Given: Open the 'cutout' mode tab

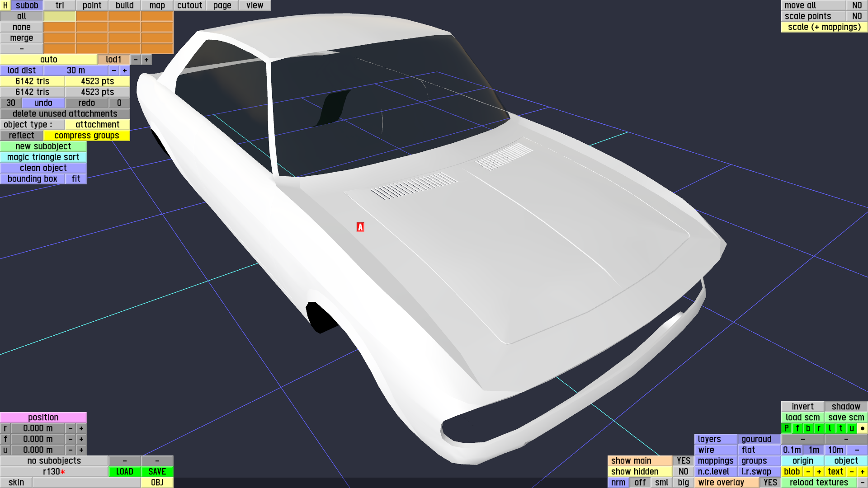Looking at the screenshot, I should [x=189, y=5].
